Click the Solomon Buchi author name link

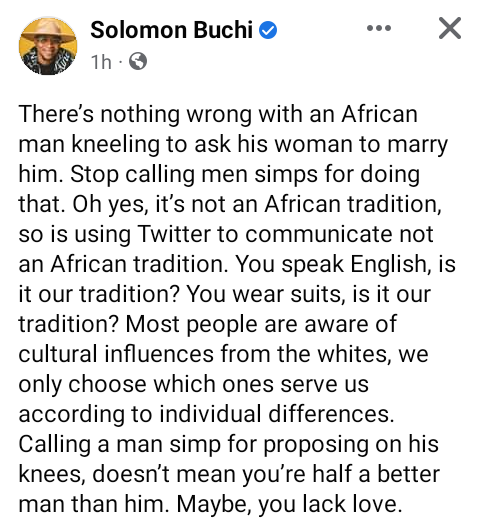172,30
